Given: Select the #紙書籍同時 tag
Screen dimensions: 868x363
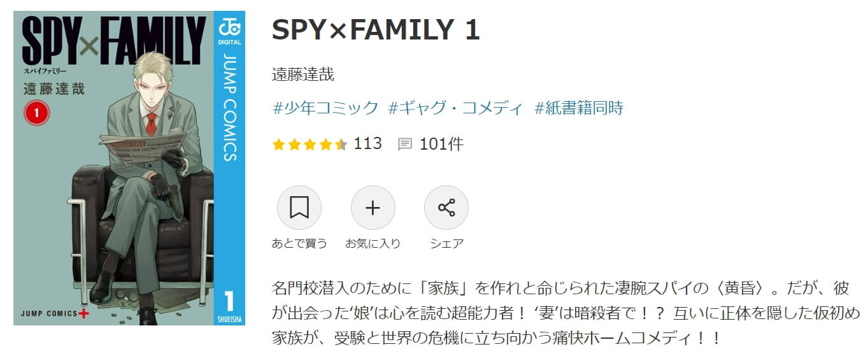Looking at the screenshot, I should pyautogui.click(x=578, y=108).
